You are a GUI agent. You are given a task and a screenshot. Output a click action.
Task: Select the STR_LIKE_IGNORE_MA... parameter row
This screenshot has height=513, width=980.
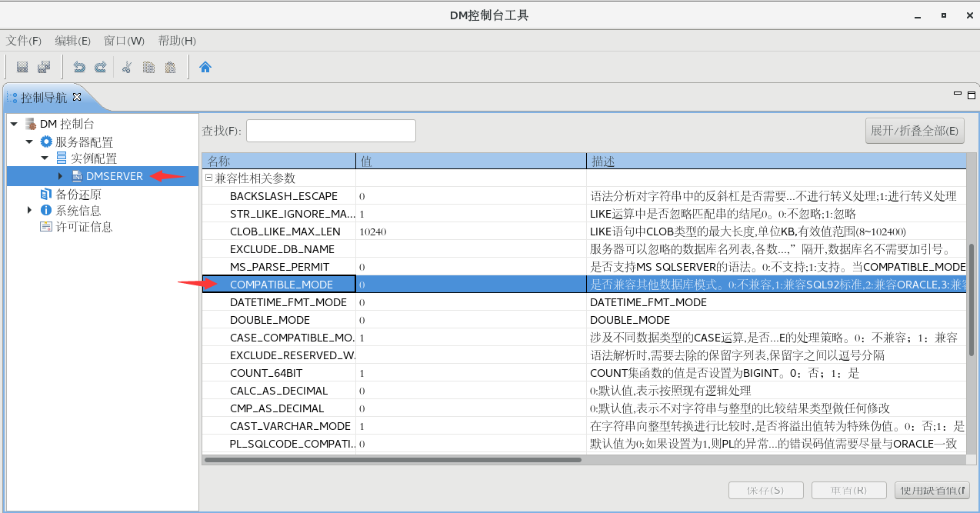point(584,214)
